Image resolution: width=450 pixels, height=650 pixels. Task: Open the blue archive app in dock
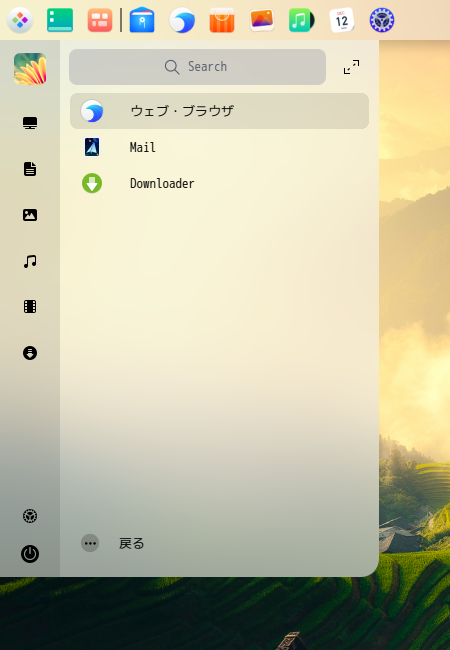142,20
